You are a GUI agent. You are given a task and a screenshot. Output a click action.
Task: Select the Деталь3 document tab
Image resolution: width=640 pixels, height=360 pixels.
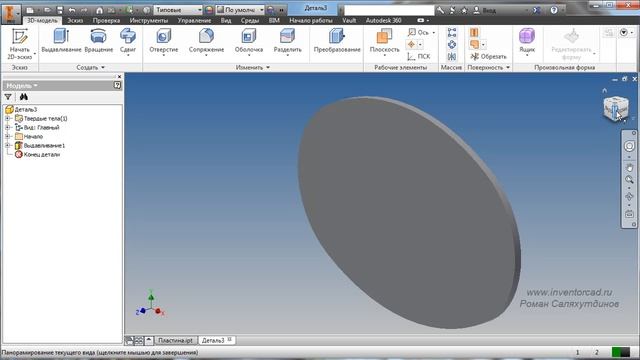tap(216, 340)
